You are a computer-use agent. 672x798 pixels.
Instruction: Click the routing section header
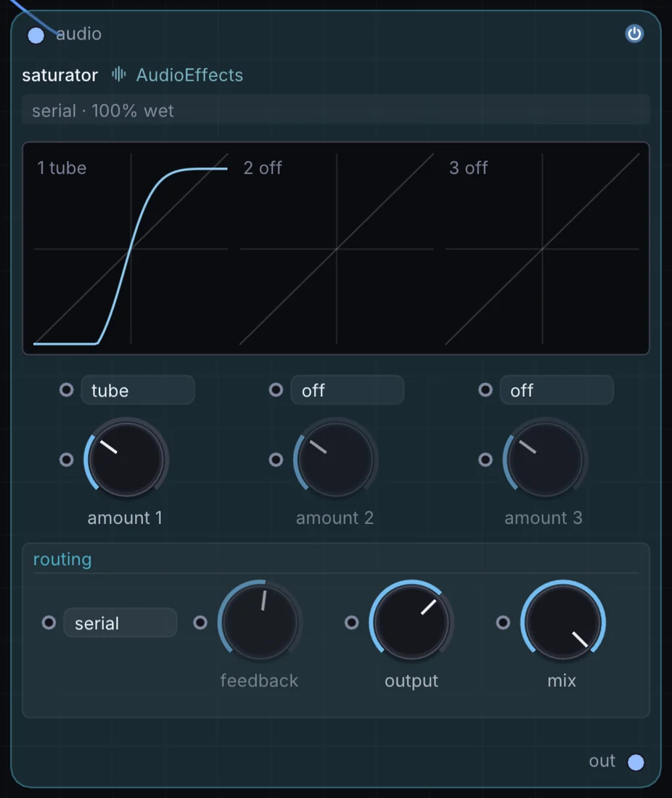click(x=62, y=559)
